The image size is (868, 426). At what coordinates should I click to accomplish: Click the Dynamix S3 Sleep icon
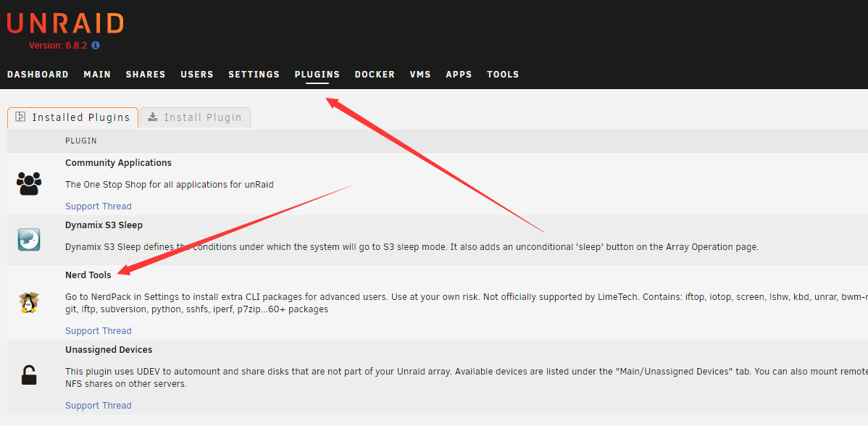[x=29, y=239]
